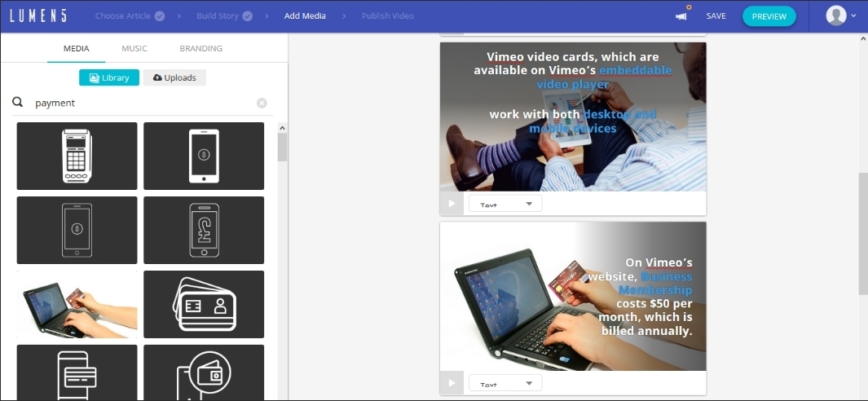The image size is (868, 401).
Task: Pick the laptop credit card photo
Action: (x=77, y=304)
